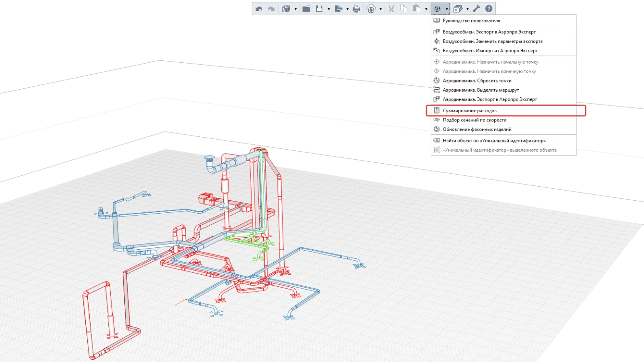This screenshot has height=362, width=644.
Task: Select 'Суммирование расходов' menu item
Action: tap(469, 111)
